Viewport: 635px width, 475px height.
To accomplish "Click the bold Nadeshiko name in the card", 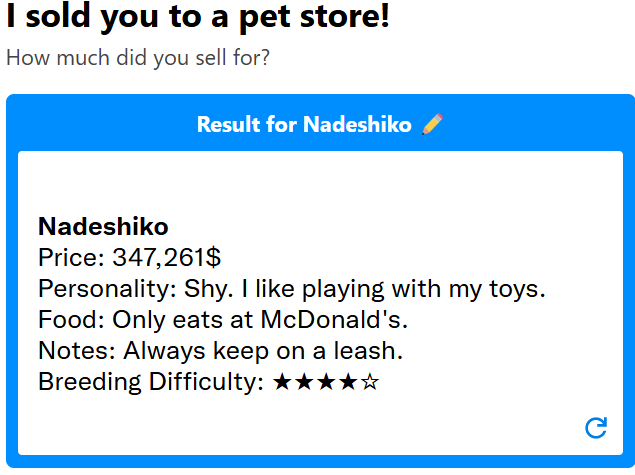I will coord(103,226).
